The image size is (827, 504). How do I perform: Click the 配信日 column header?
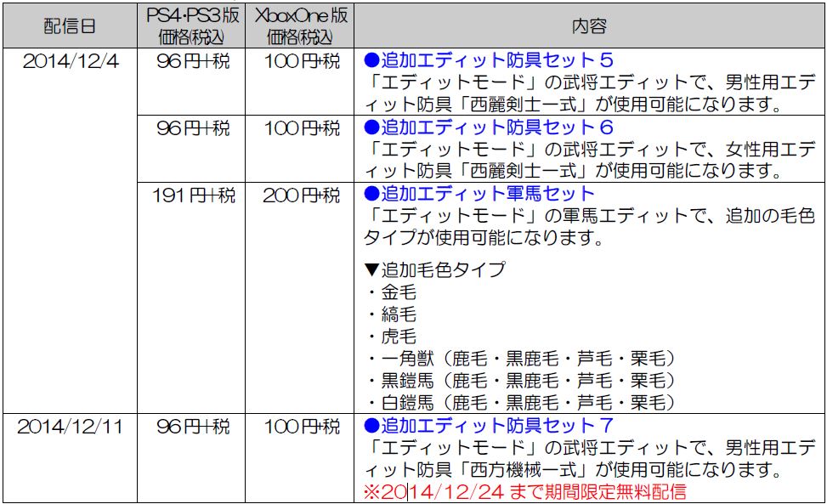point(70,25)
